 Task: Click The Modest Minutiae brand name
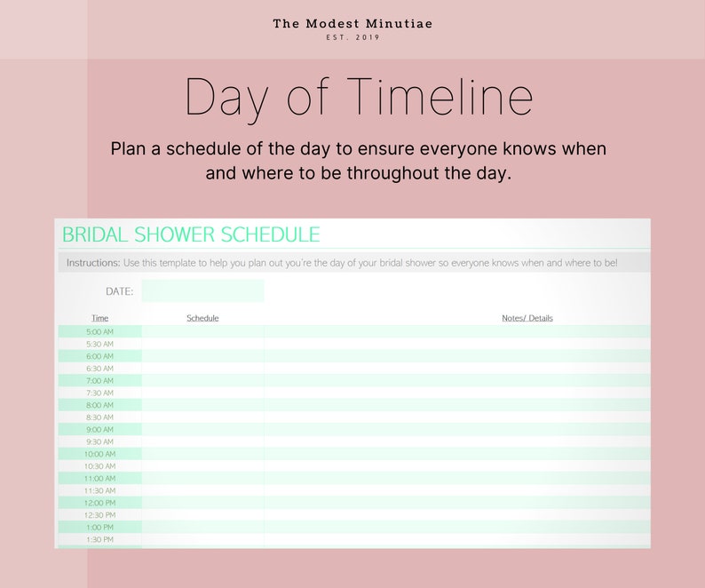pyautogui.click(x=353, y=23)
